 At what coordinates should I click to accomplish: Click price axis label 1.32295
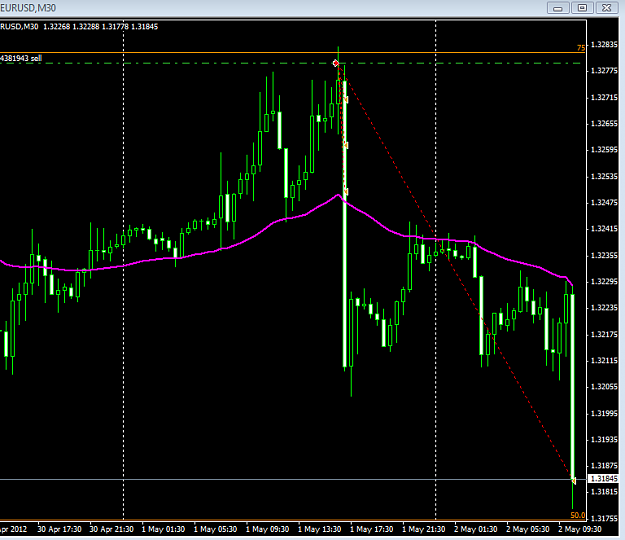tap(604, 281)
